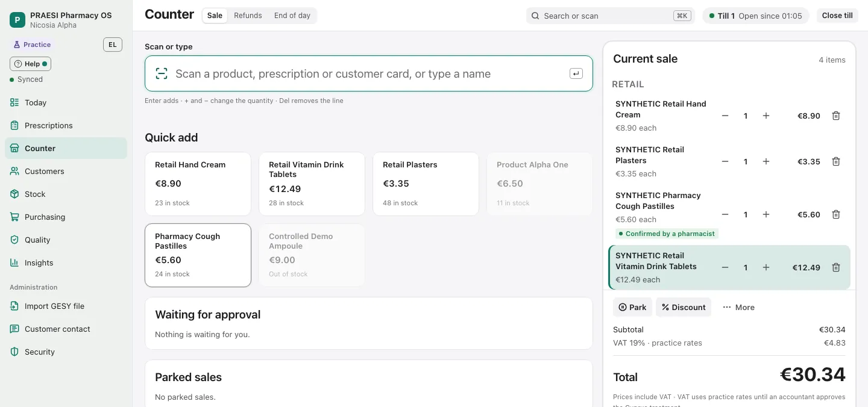
Task: Quick add Retail Hand Cream
Action: point(198,184)
